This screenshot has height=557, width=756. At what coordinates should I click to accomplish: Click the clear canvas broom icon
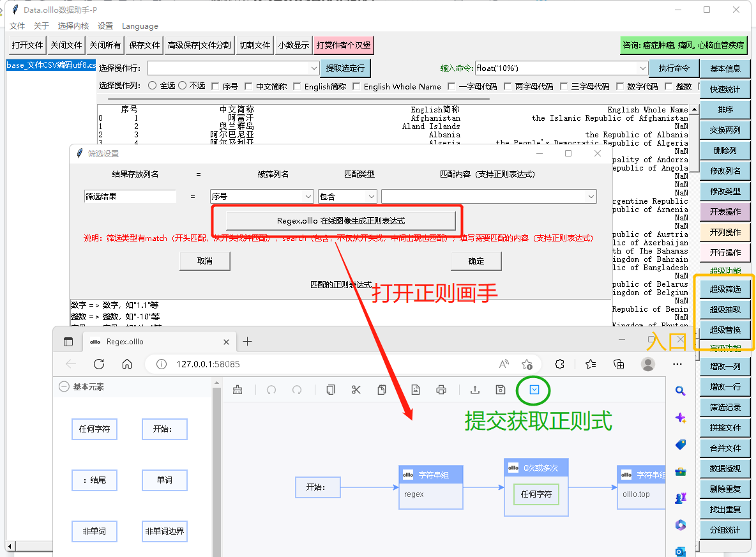pos(238,390)
